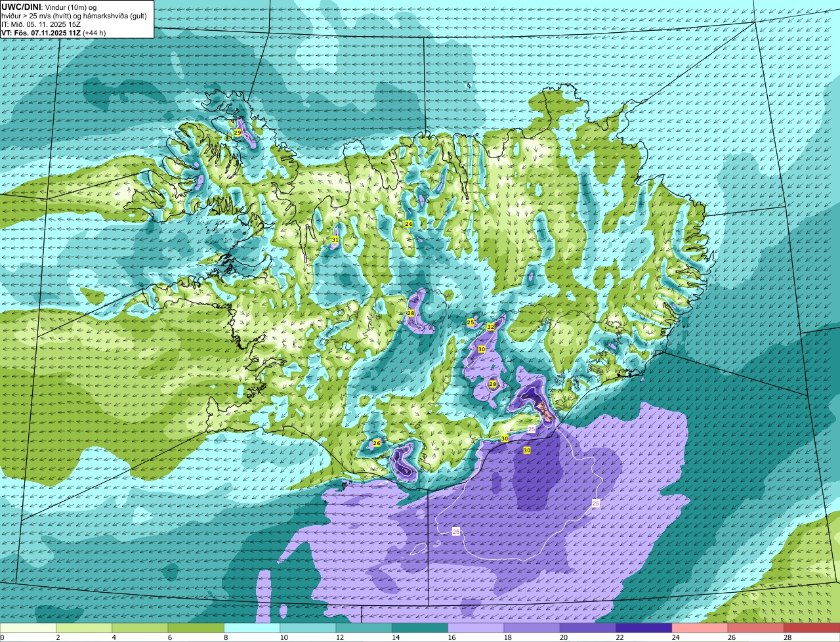Click the "28" number on the color scale
The height and width of the screenshot is (642, 840).
click(787, 637)
